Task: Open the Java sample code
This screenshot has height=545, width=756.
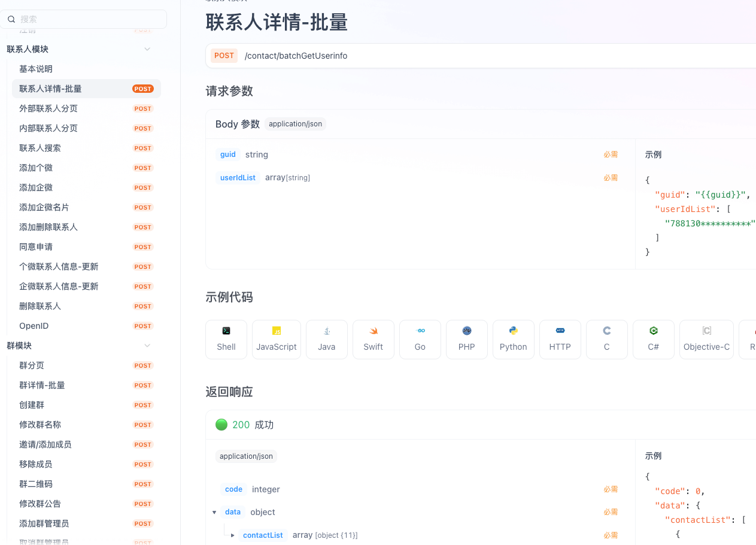Action: 326,339
